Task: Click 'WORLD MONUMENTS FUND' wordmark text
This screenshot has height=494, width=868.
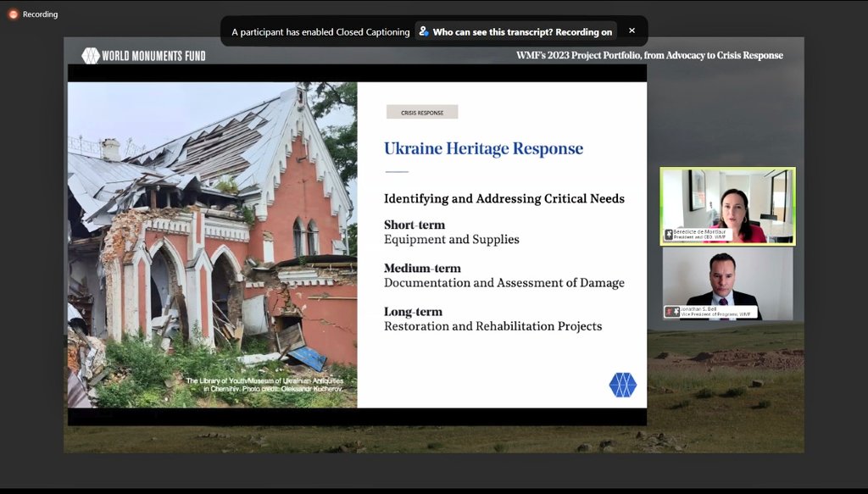Action: [153, 56]
